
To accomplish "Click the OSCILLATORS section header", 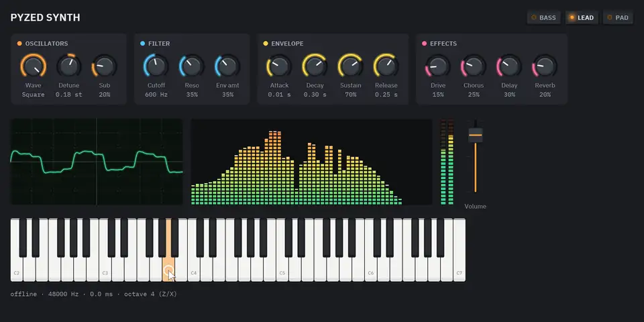I will 46,44.
